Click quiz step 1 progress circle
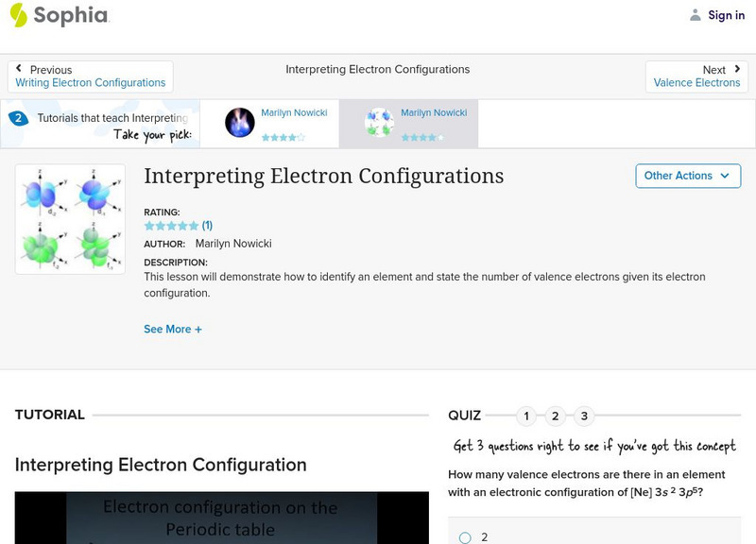 tap(526, 415)
